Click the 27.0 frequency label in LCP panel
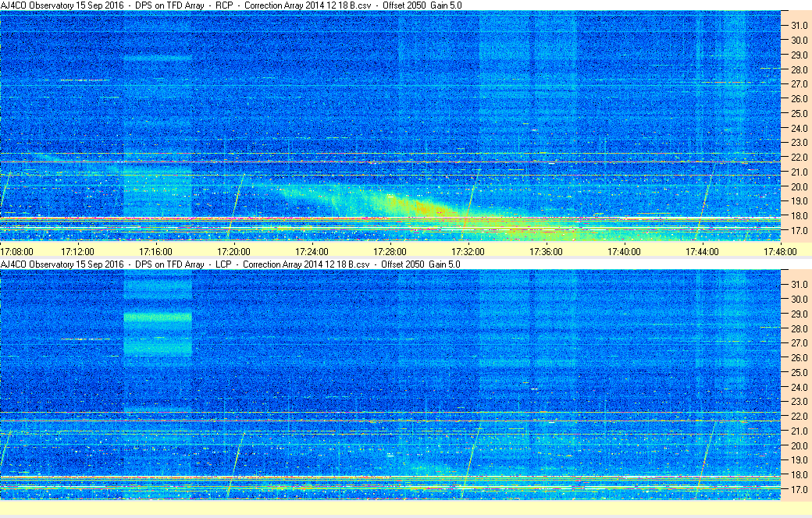 [x=799, y=343]
